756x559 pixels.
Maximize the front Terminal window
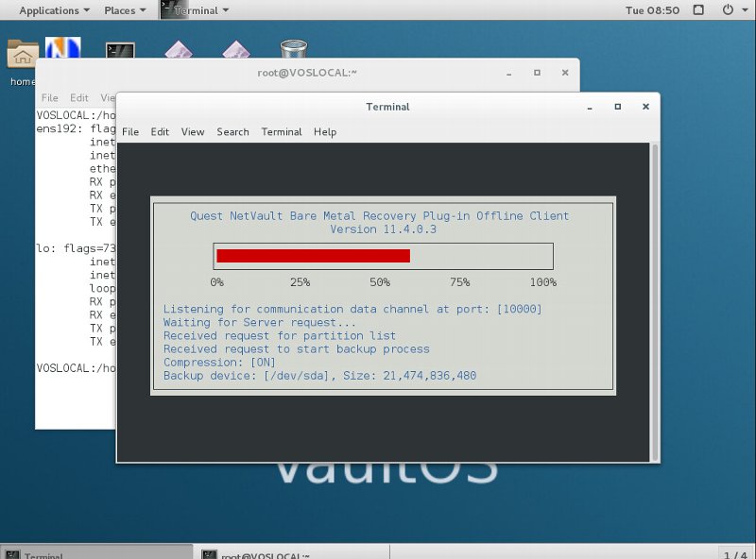click(x=618, y=107)
